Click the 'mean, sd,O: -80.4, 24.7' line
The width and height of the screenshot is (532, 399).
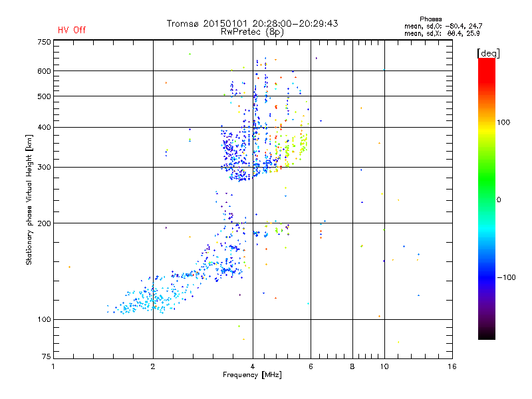coord(443,26)
